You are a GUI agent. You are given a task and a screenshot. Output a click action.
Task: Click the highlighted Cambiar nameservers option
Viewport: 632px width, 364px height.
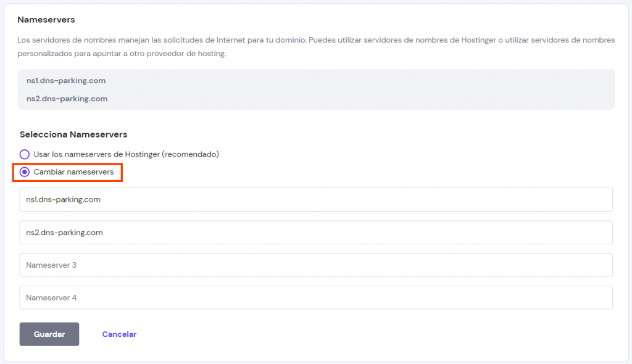pos(25,172)
